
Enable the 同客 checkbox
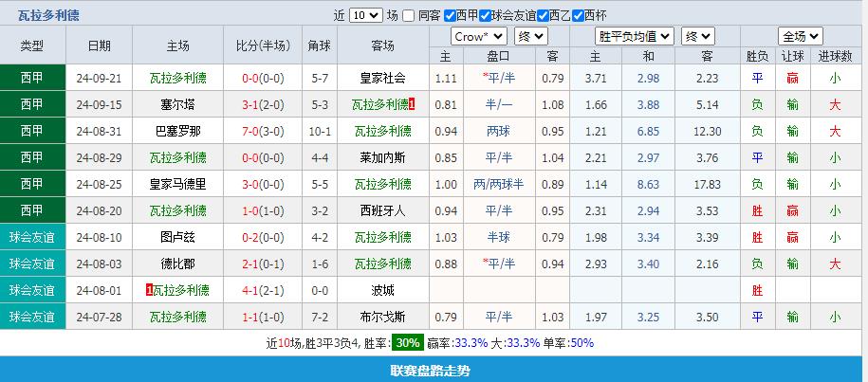[x=408, y=16]
